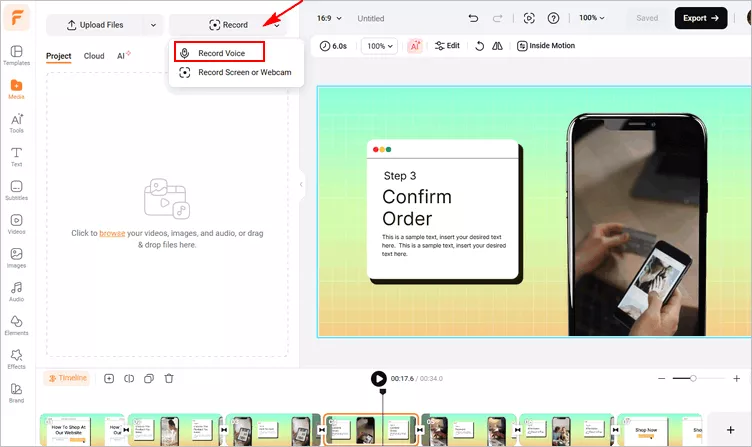Open the Templates sidebar panel

[16, 55]
